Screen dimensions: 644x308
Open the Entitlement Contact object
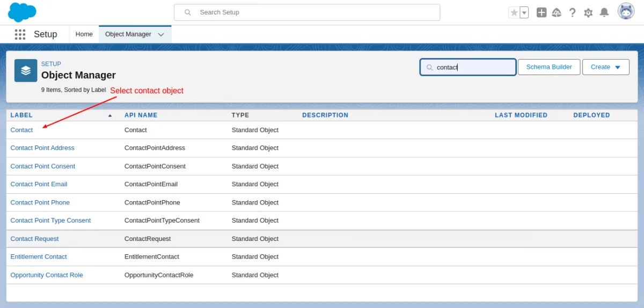point(39,256)
